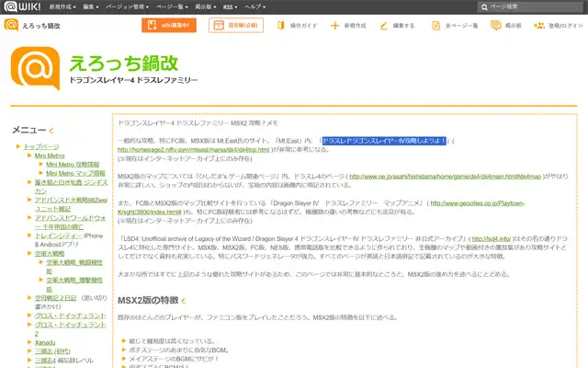The height and width of the screenshot is (368, 588).
Task: Click the outlined 目安箱 button
Action: click(x=236, y=25)
